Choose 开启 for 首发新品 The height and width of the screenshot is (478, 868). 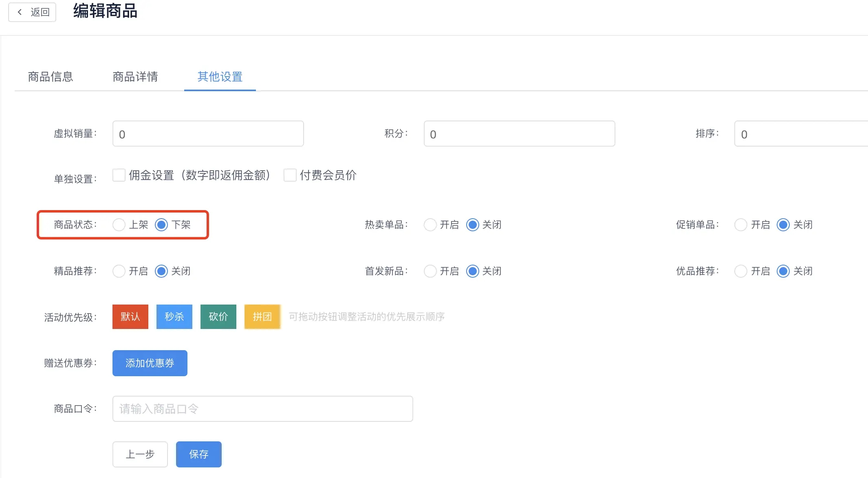[430, 271]
